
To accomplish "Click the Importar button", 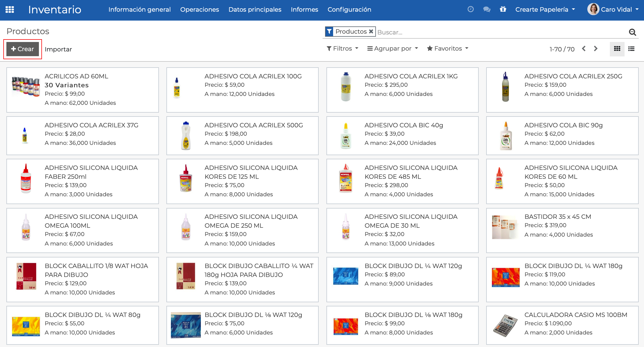I will (58, 49).
